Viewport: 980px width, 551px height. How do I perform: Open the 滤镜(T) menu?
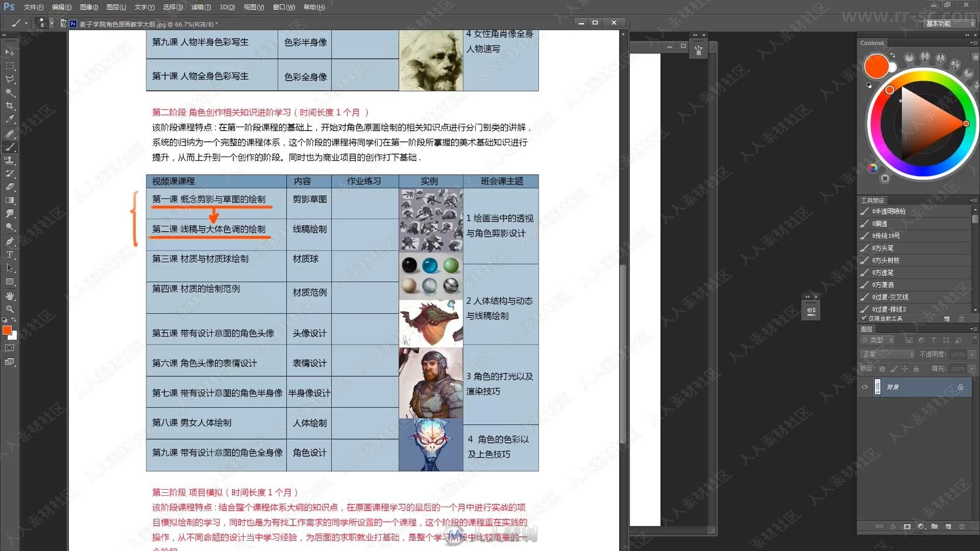201,7
